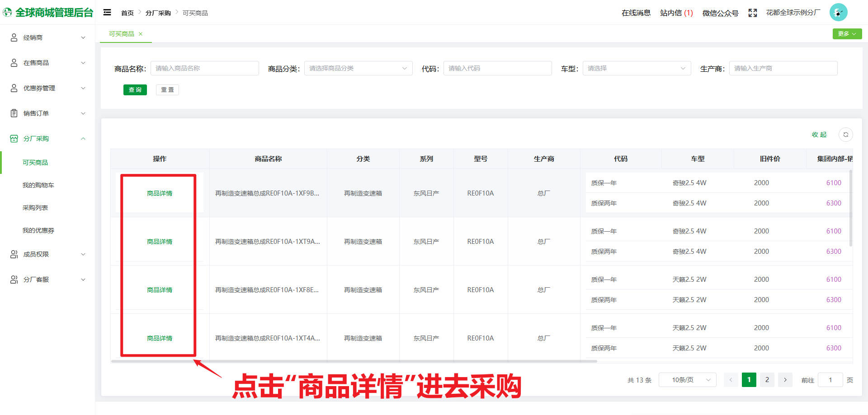
Task: Open 商品详情 for the first product row
Action: pyautogui.click(x=159, y=193)
